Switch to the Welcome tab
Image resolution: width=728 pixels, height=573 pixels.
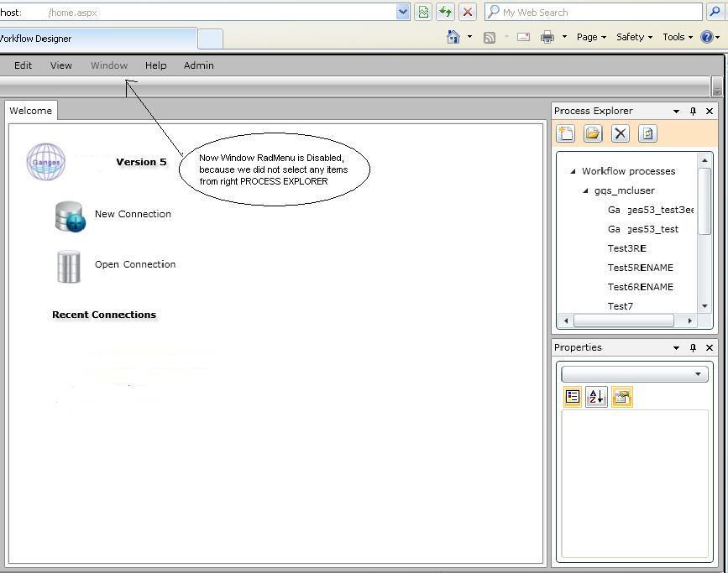[30, 111]
